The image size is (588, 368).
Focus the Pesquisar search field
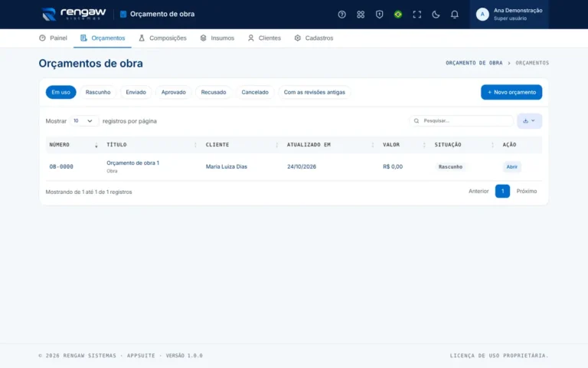461,121
